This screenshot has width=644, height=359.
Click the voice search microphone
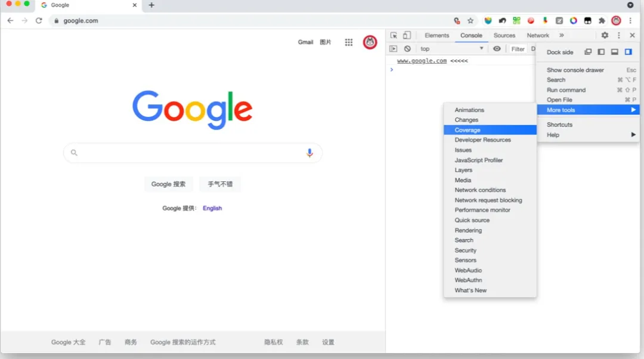(x=309, y=153)
